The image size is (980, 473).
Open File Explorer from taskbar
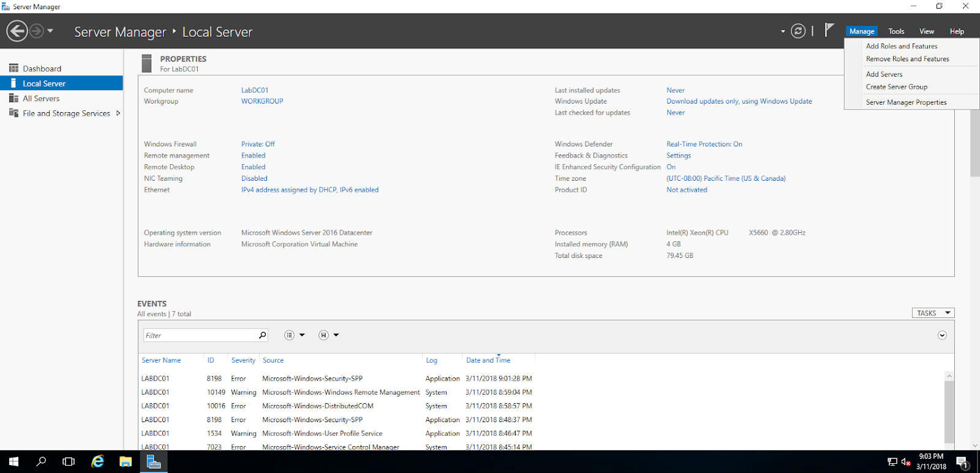tap(126, 461)
